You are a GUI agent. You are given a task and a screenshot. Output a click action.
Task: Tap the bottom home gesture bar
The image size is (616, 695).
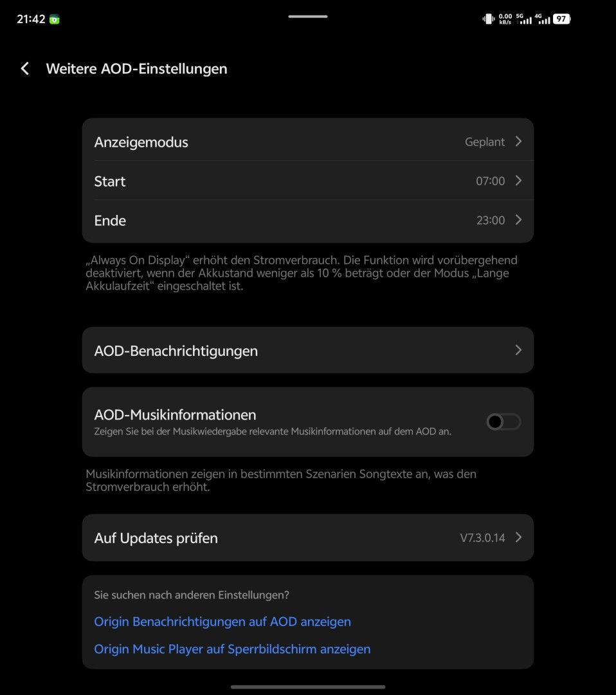(x=308, y=687)
